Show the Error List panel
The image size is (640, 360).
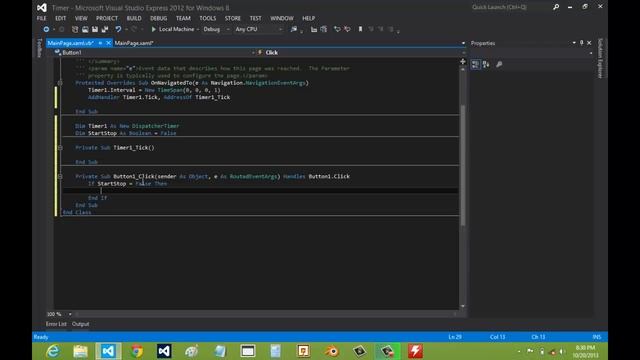click(56, 324)
